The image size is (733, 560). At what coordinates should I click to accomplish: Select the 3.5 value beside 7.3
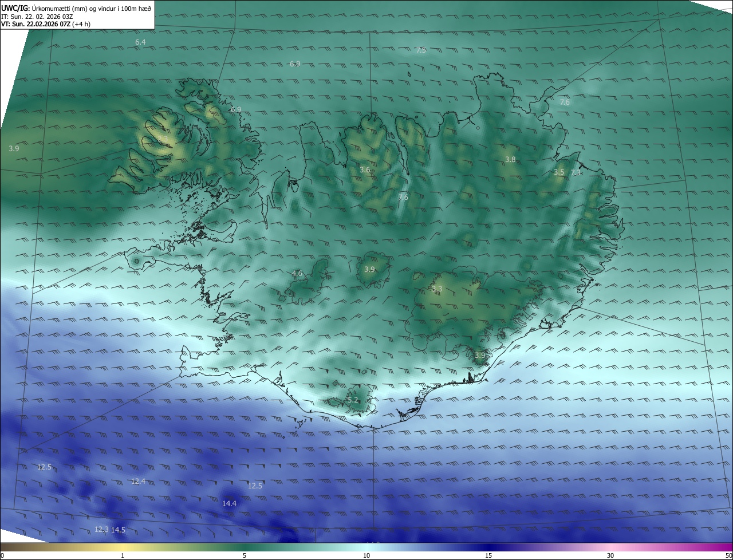(559, 172)
